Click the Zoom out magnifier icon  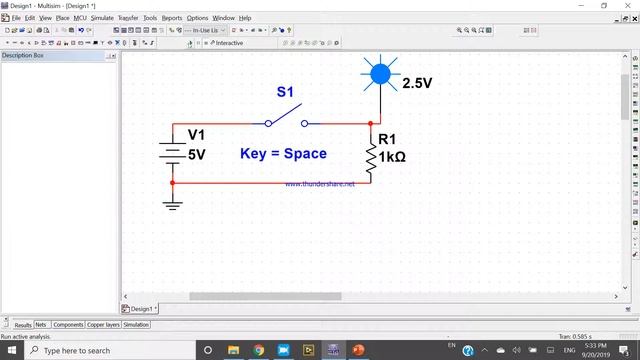coord(467,30)
